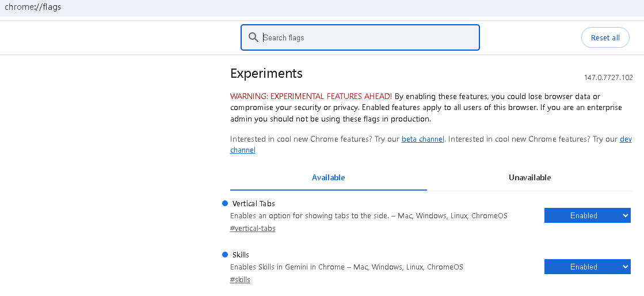This screenshot has width=644, height=296.
Task: Click the magnifier icon in the search box
Action: (x=253, y=37)
